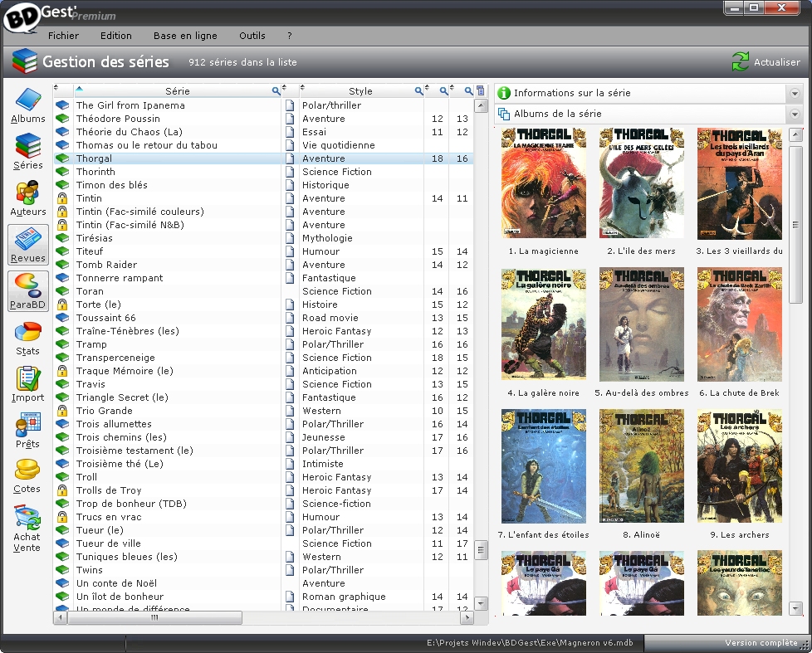This screenshot has height=653, width=812.
Task: Click the search magnifier in the Style column header
Action: [x=418, y=91]
